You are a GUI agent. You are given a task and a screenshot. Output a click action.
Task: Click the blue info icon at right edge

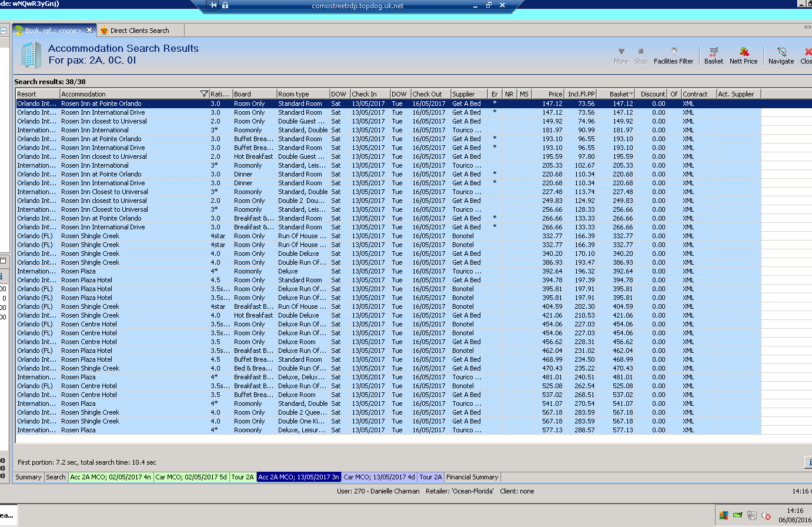[x=808, y=462]
